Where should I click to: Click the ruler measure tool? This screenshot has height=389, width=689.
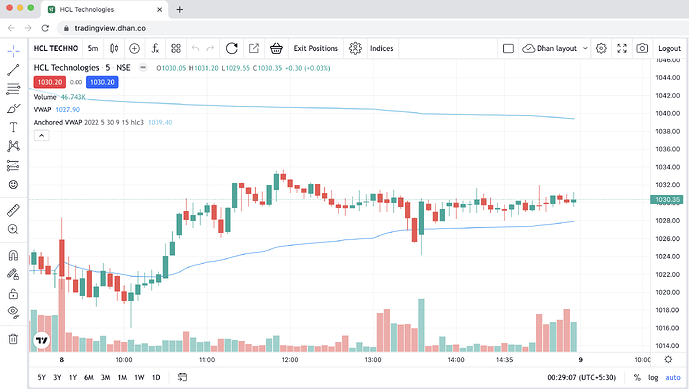click(x=13, y=211)
